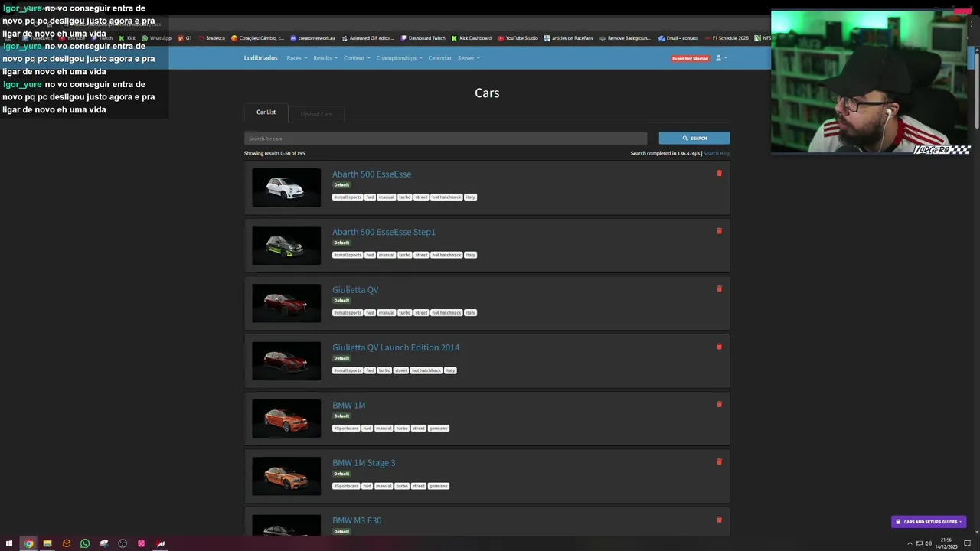The height and width of the screenshot is (551, 980).
Task: Click the Search button
Action: 694,139
